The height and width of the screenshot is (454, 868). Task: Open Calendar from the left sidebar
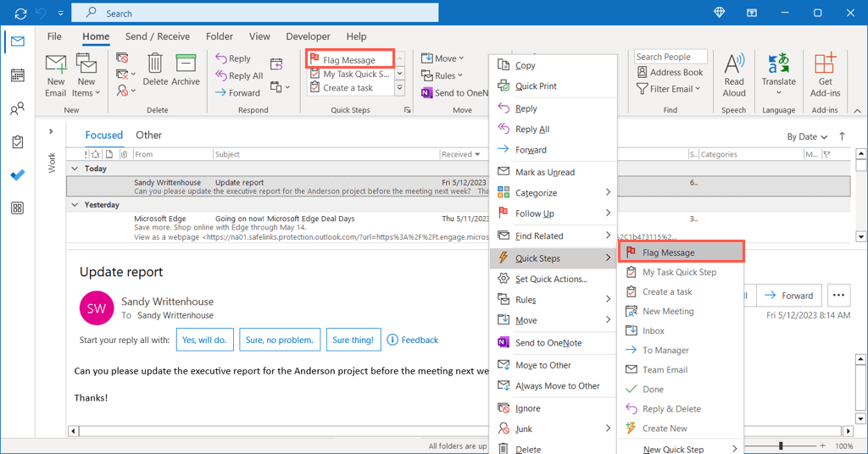pyautogui.click(x=17, y=76)
